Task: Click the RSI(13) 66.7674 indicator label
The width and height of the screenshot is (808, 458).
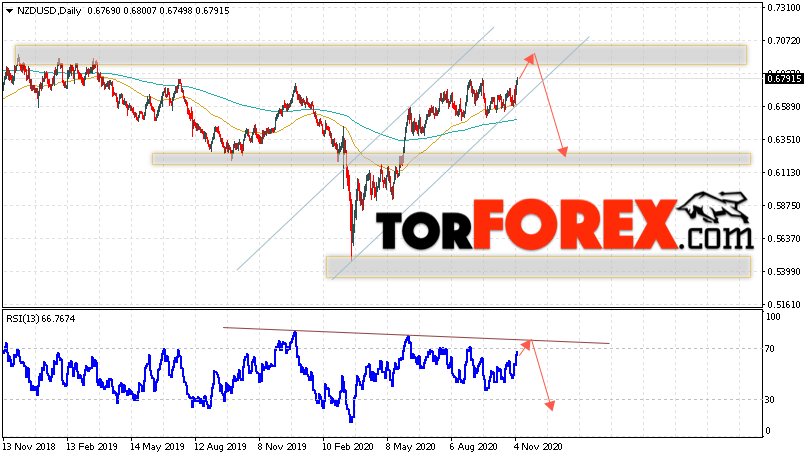Action: (x=41, y=319)
